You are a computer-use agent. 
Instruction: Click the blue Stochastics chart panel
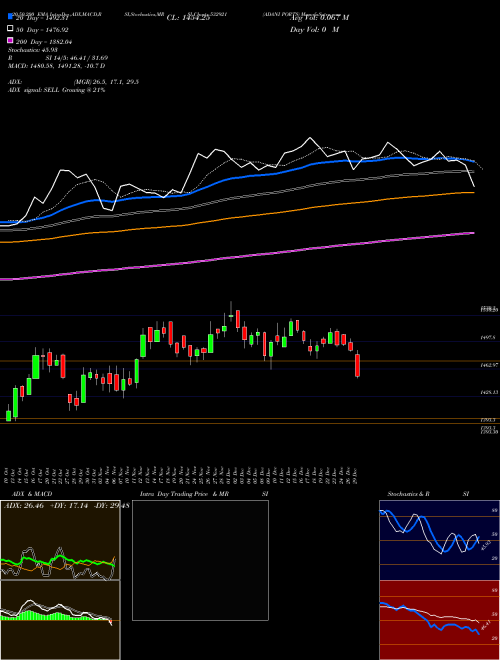439,540
